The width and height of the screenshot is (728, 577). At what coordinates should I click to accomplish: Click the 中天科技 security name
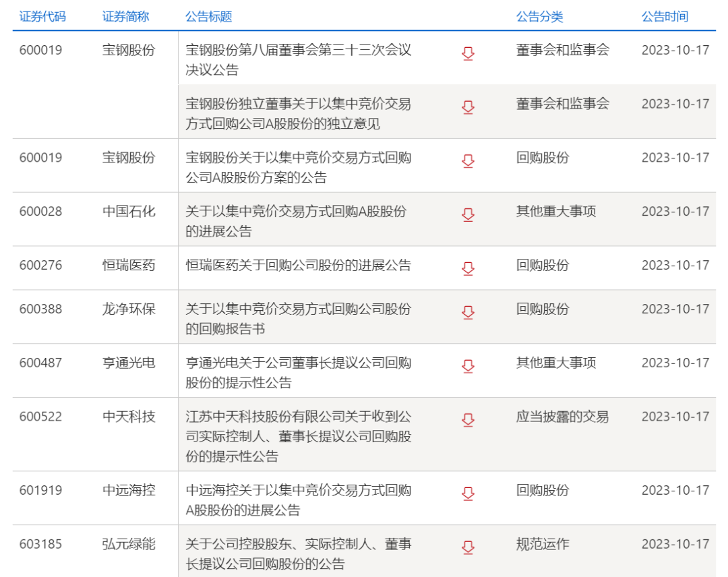point(129,417)
